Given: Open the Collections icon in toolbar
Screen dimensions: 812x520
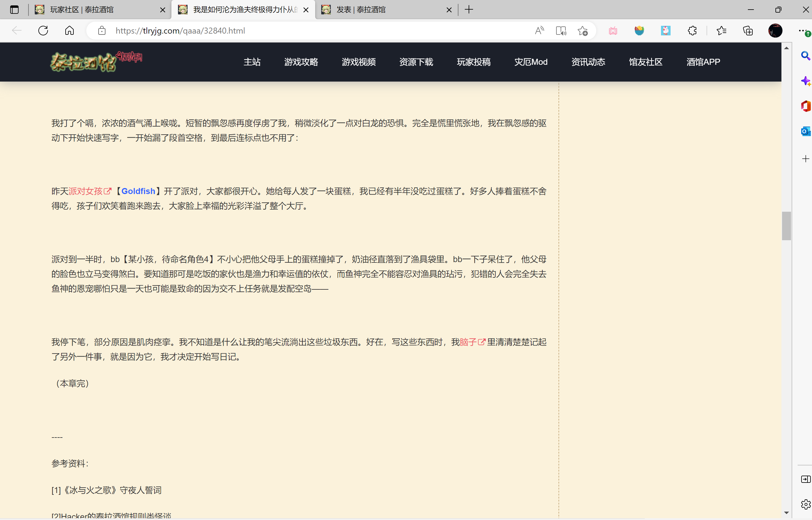Looking at the screenshot, I should pos(748,31).
